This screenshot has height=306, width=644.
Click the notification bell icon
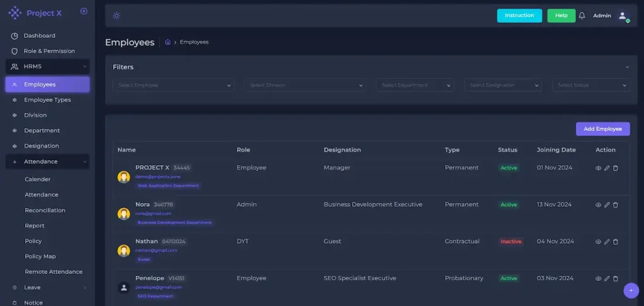582,16
